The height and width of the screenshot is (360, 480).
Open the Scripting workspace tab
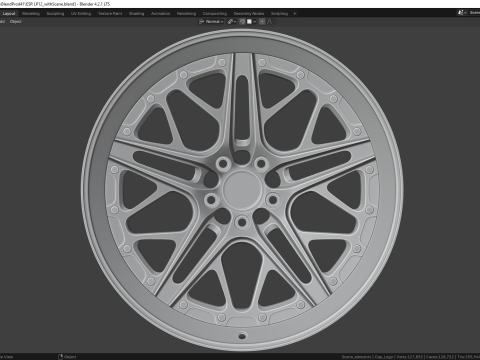(279, 14)
